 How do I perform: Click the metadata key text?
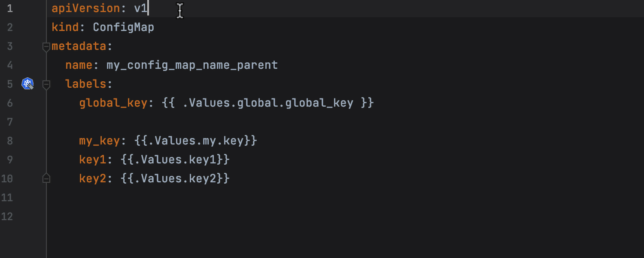[x=79, y=46]
